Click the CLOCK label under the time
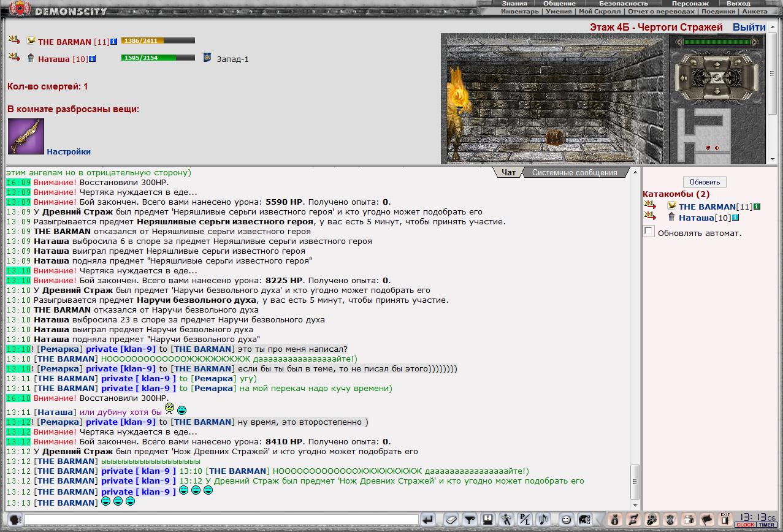Image resolution: width=783 pixels, height=532 pixels. pos(745,525)
